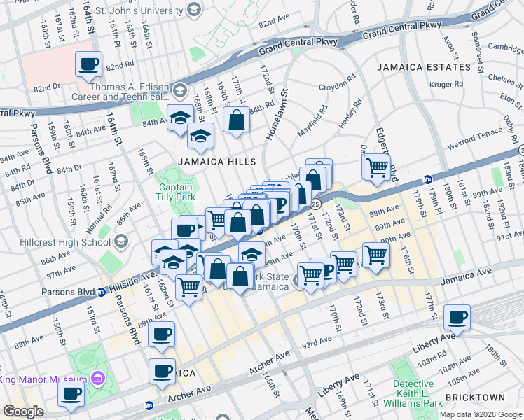Open the shopping cart marker just above Jamaica Ave near 170th St

(x=311, y=276)
